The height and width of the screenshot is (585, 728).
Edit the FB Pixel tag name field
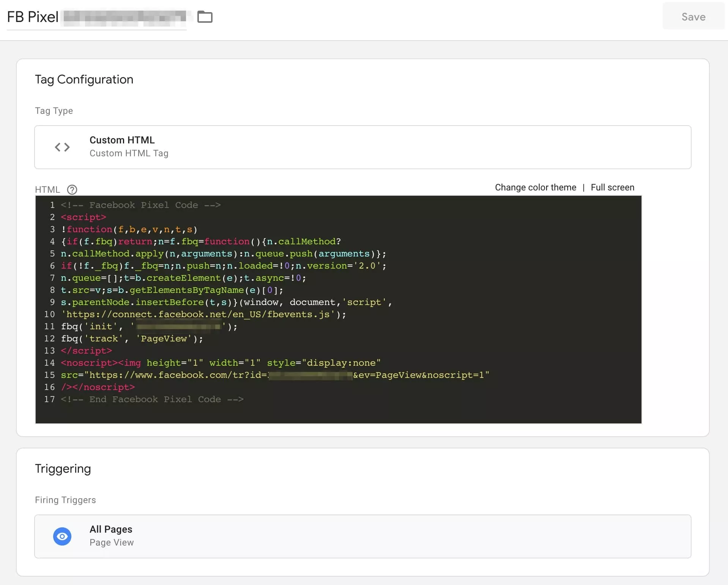pyautogui.click(x=96, y=17)
